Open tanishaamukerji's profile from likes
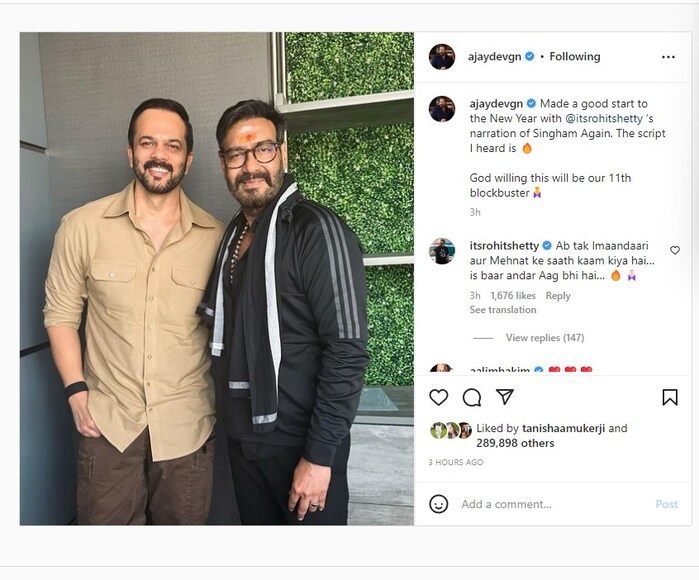699x580 pixels. coord(563,428)
